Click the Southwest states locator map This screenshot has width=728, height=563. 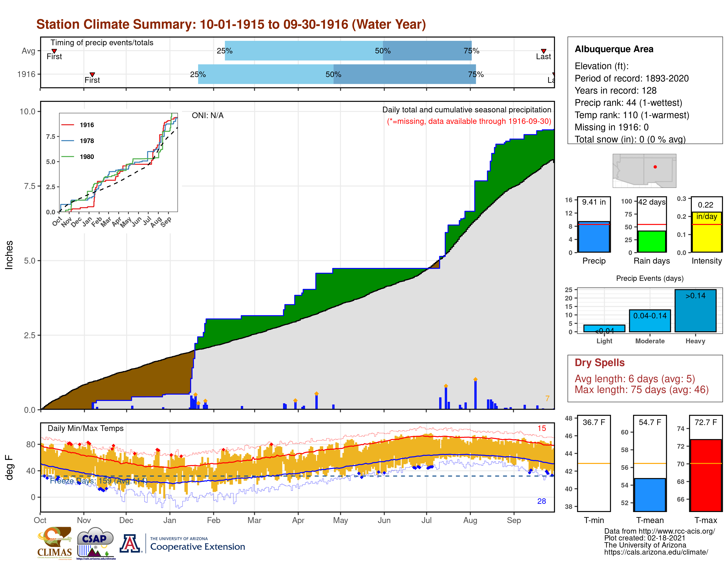tap(644, 170)
